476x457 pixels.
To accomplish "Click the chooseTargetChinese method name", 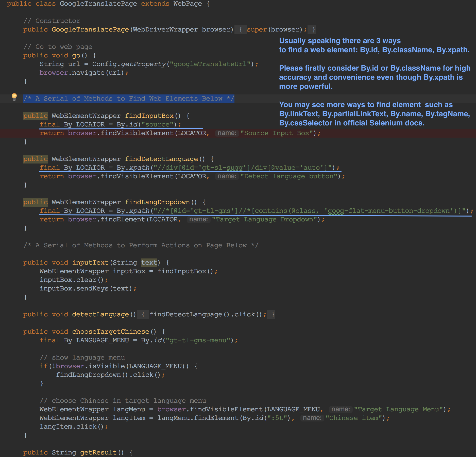I will (x=111, y=332).
